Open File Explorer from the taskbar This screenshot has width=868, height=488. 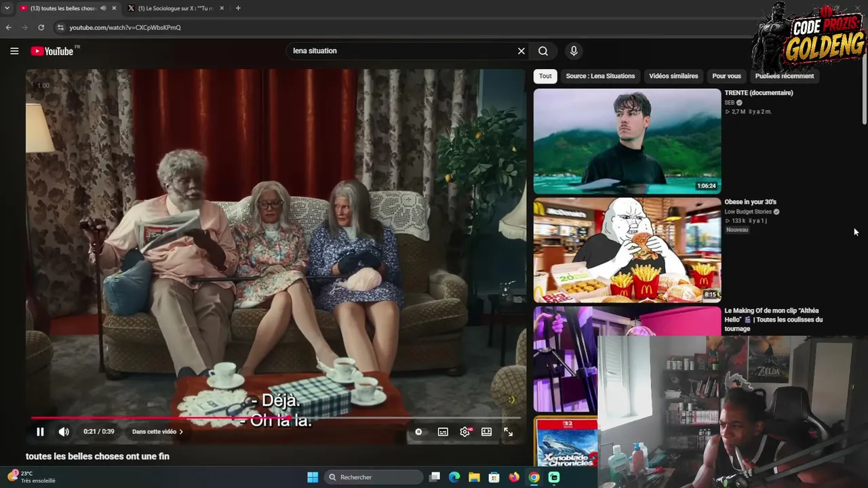pyautogui.click(x=474, y=477)
